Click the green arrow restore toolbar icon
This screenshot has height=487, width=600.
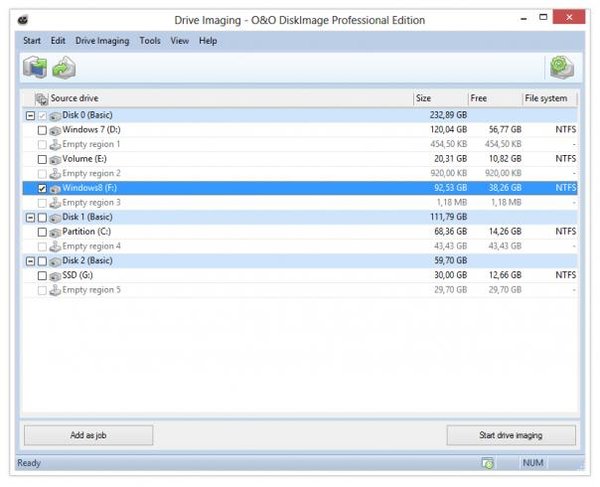point(65,68)
